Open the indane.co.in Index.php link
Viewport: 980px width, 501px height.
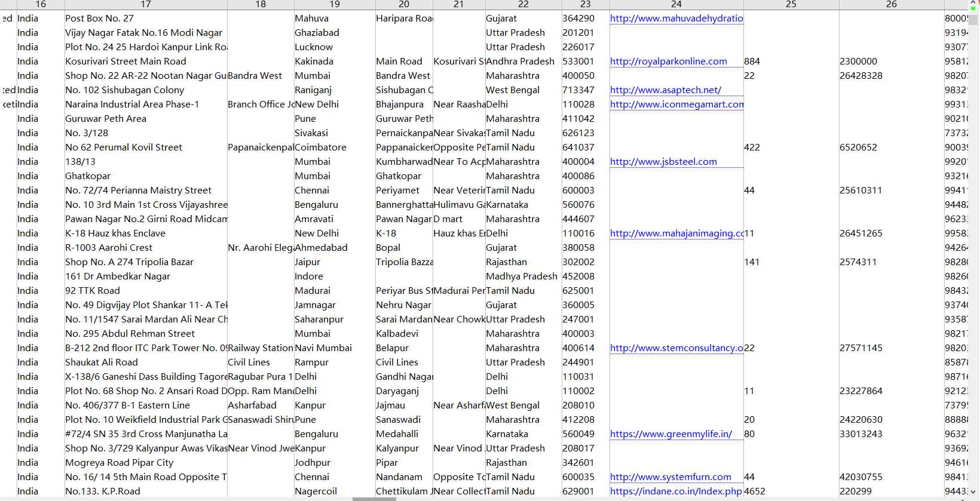coord(676,491)
